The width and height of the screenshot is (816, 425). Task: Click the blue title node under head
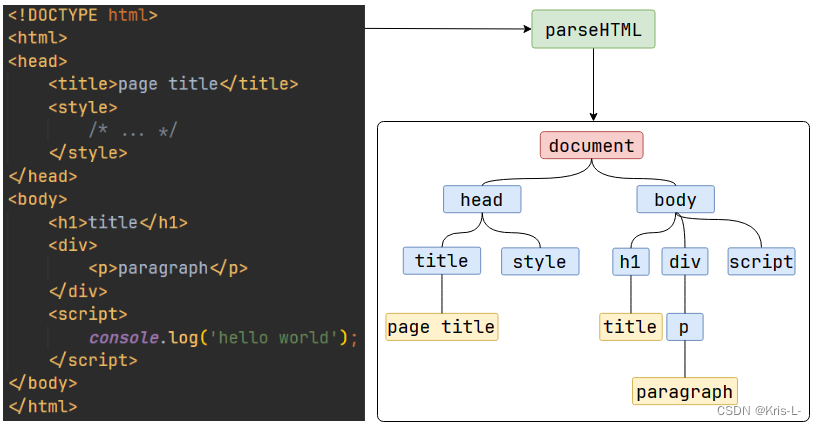(441, 261)
